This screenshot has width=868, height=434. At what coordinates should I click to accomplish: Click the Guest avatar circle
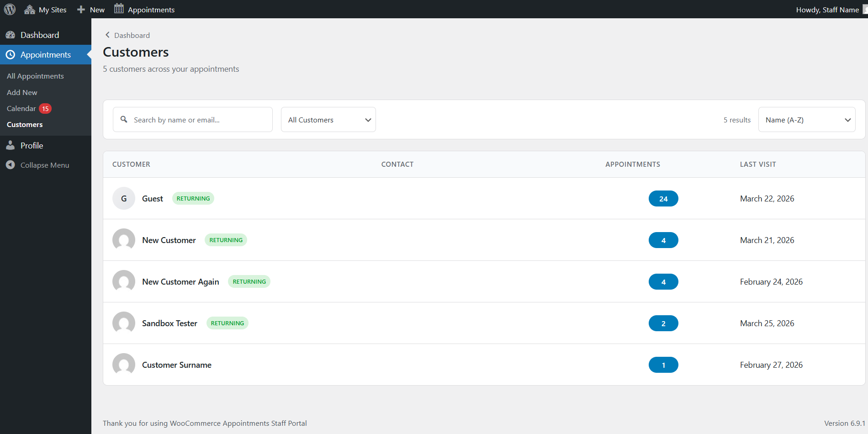pyautogui.click(x=123, y=198)
